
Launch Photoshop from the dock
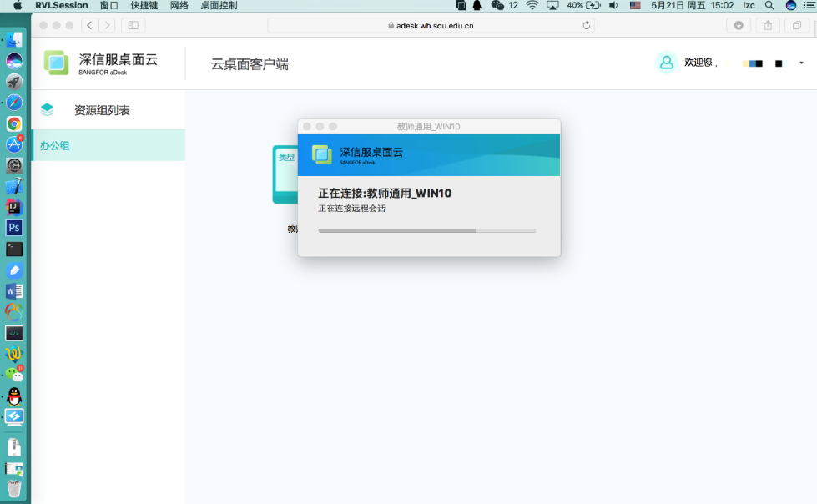[x=14, y=228]
